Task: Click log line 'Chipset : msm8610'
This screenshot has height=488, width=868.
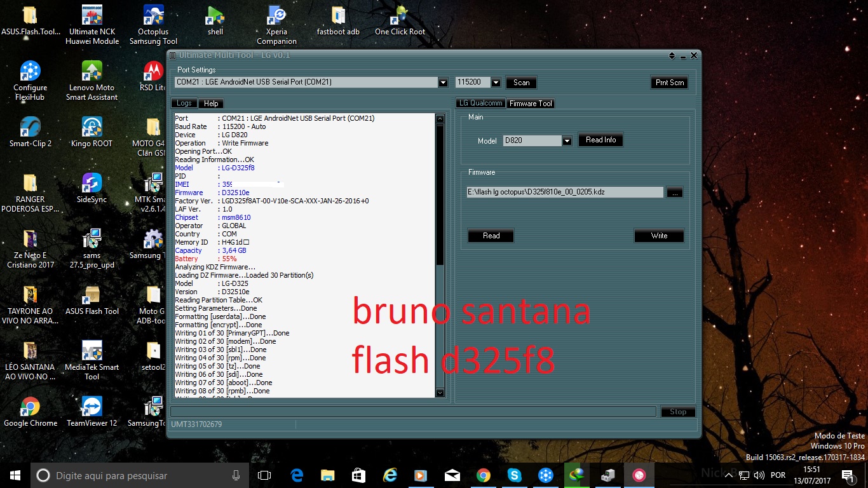Action: tap(213, 217)
